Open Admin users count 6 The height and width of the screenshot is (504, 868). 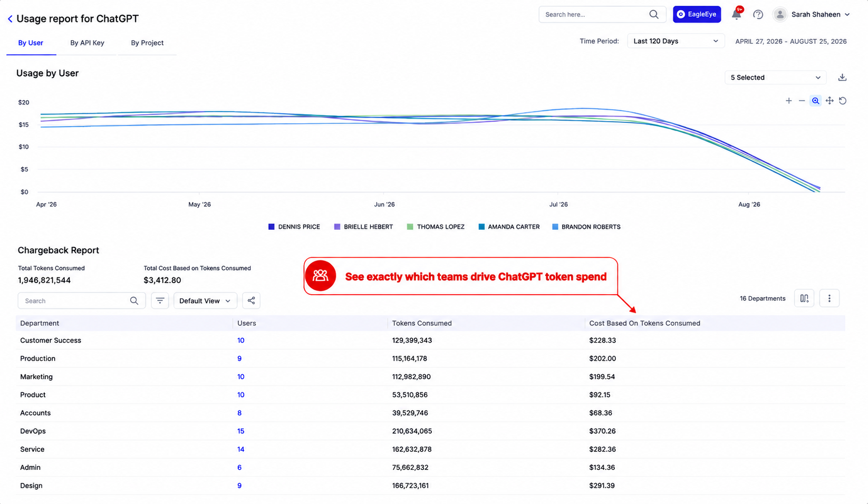239,468
